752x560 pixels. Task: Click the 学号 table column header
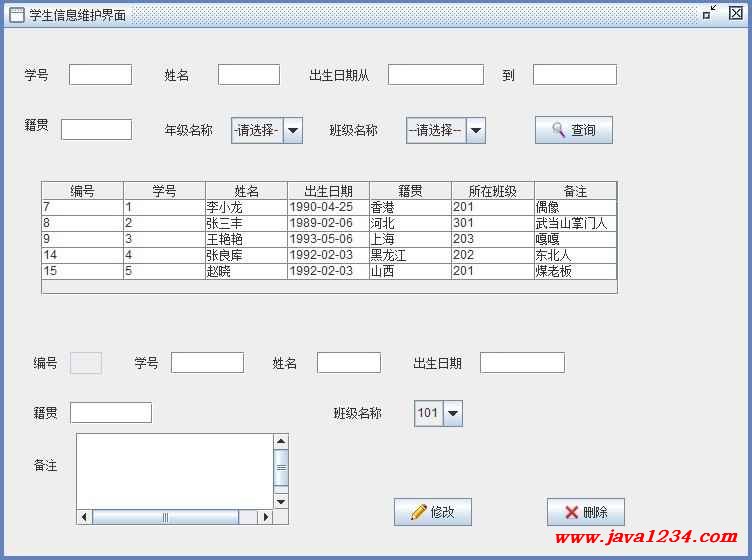pyautogui.click(x=164, y=191)
